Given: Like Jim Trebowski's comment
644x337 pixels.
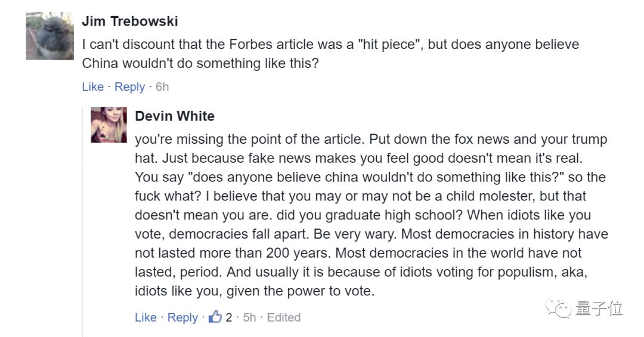Looking at the screenshot, I should [92, 86].
